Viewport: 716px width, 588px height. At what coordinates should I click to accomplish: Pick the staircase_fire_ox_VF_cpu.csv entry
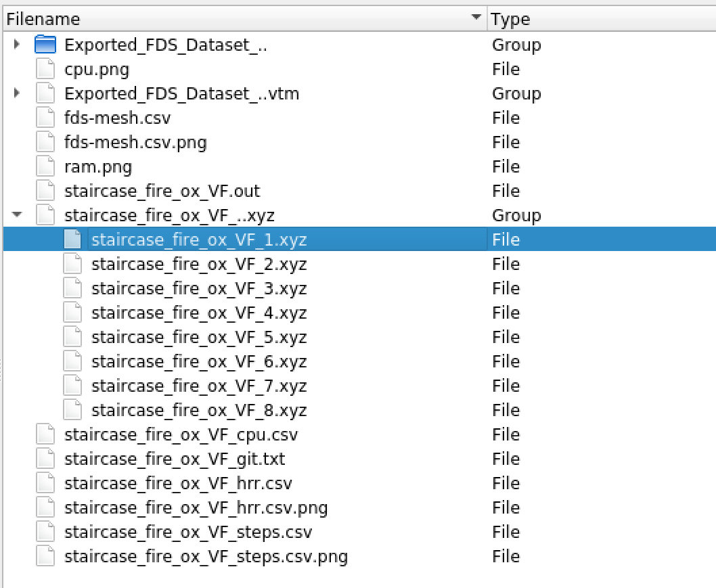tap(181, 435)
